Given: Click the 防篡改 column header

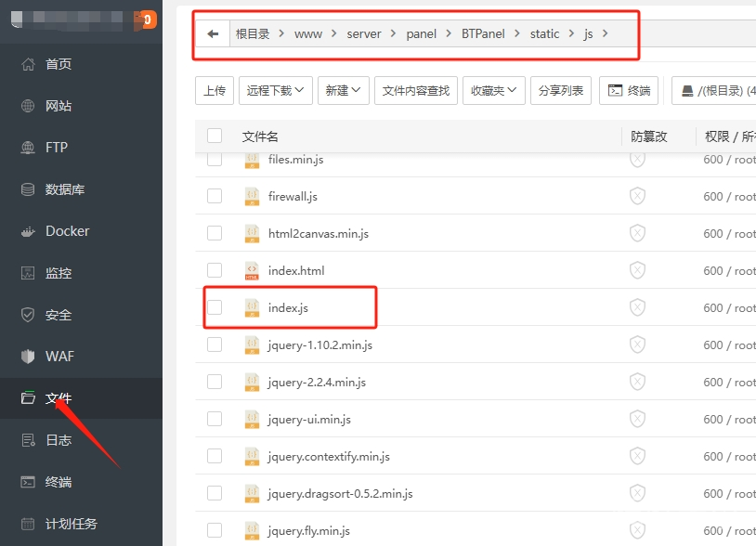Looking at the screenshot, I should click(x=649, y=136).
